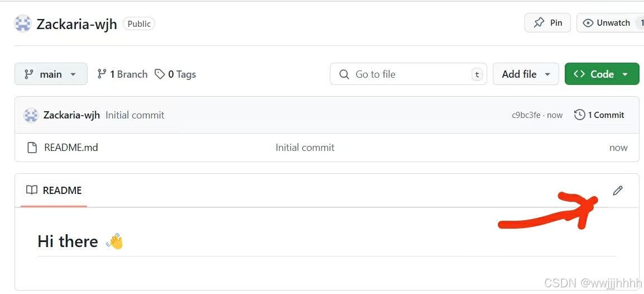
Task: Pin this repository with the Pin button
Action: pos(547,23)
